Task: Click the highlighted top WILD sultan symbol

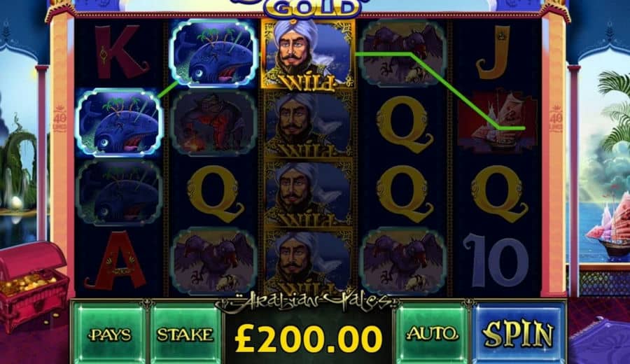Action: [308, 54]
